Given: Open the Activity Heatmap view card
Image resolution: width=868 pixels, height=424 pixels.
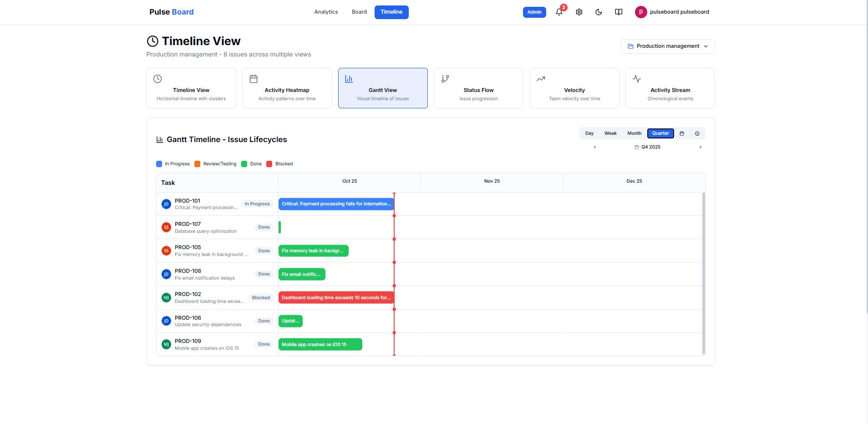Looking at the screenshot, I should click(x=287, y=88).
